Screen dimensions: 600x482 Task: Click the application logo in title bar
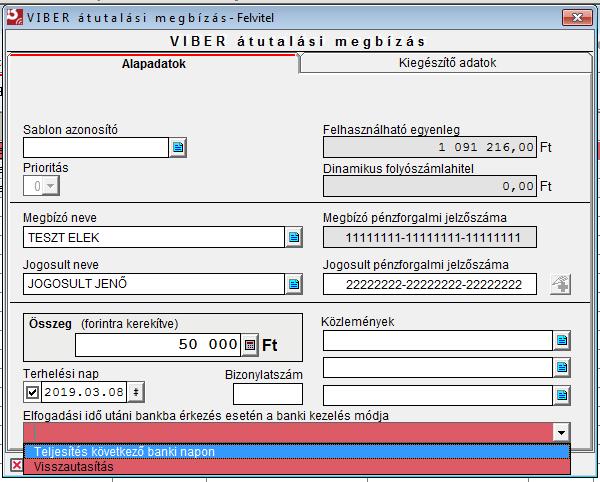point(15,17)
